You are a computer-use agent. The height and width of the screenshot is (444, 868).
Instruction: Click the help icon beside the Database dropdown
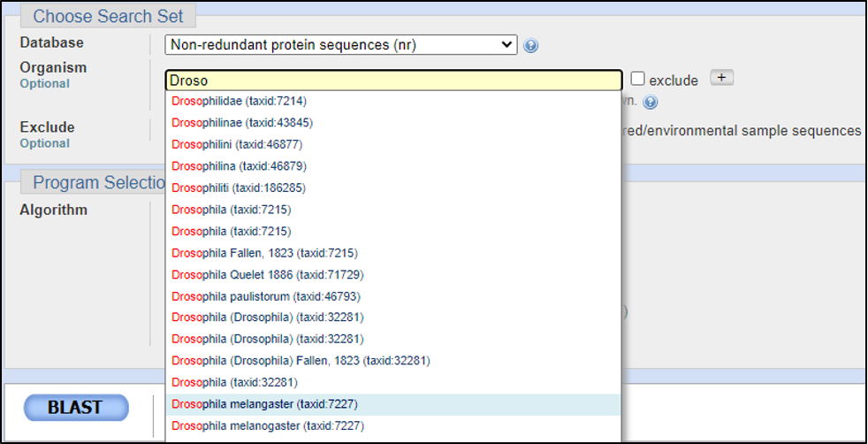coord(530,46)
